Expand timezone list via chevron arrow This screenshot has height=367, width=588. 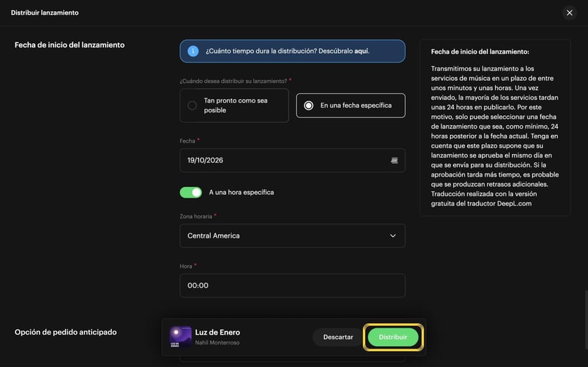392,236
